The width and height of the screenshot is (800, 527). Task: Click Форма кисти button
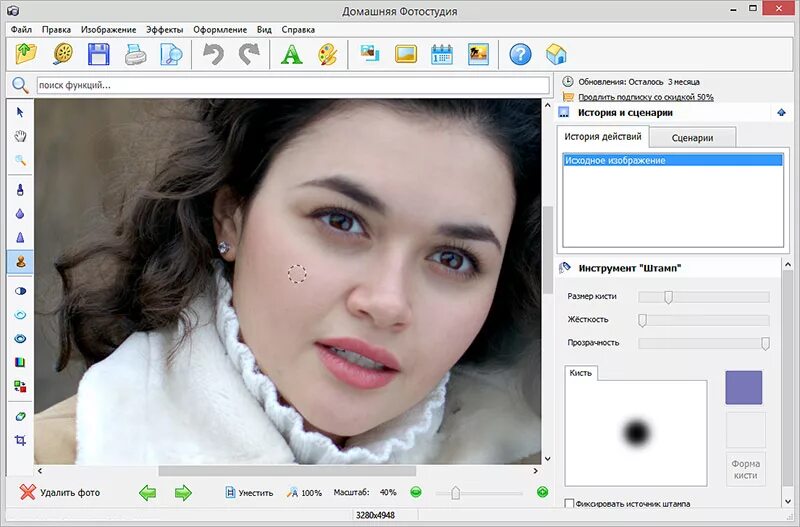[745, 469]
